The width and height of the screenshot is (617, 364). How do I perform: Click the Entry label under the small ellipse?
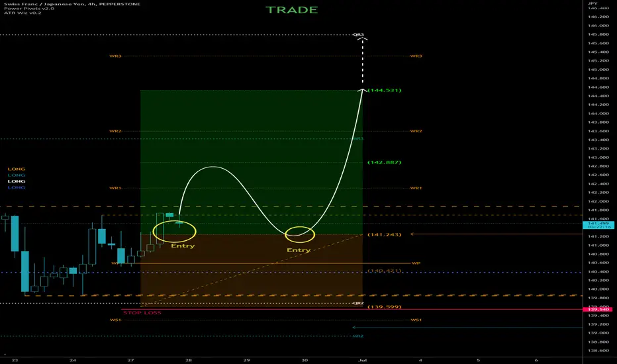[299, 250]
